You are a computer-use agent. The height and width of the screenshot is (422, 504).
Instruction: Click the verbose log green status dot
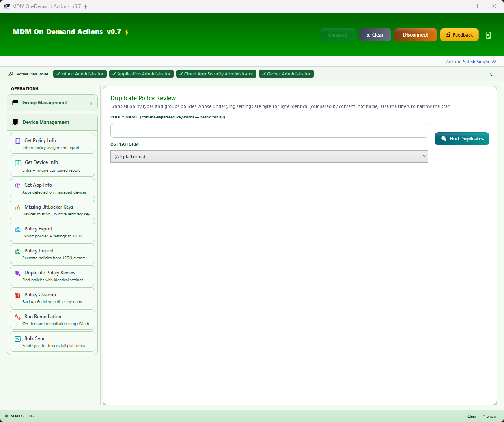coord(6,416)
